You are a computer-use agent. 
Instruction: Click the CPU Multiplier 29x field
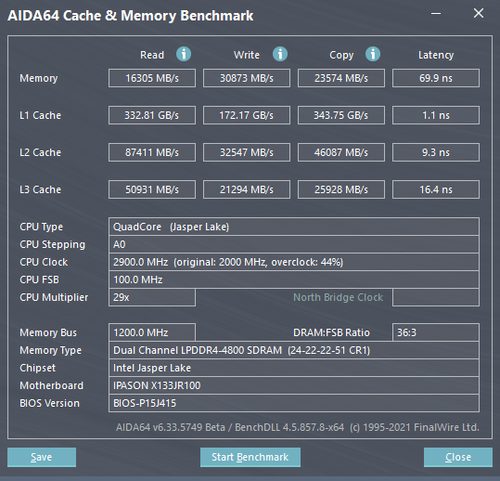(x=152, y=297)
